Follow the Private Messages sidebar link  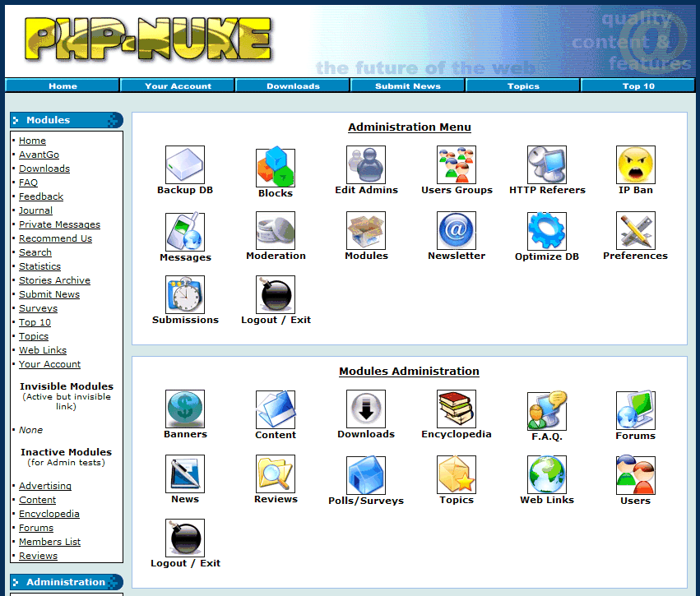[x=59, y=224]
